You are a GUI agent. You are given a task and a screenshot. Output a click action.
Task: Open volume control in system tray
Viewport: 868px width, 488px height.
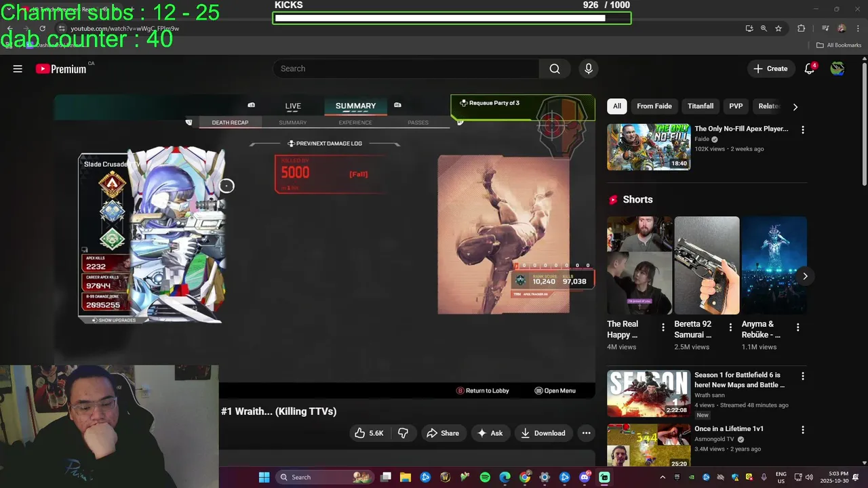[x=809, y=477]
